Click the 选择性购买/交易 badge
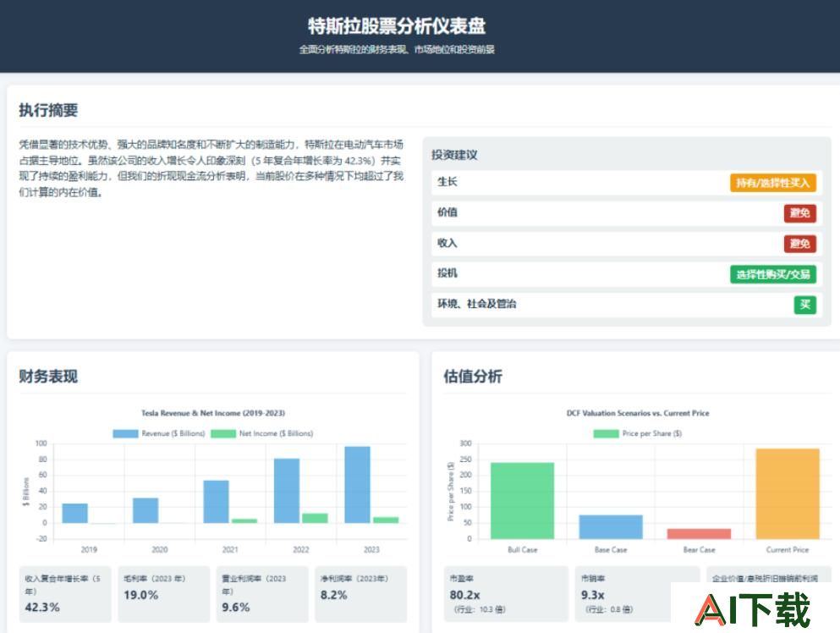 pyautogui.click(x=772, y=274)
